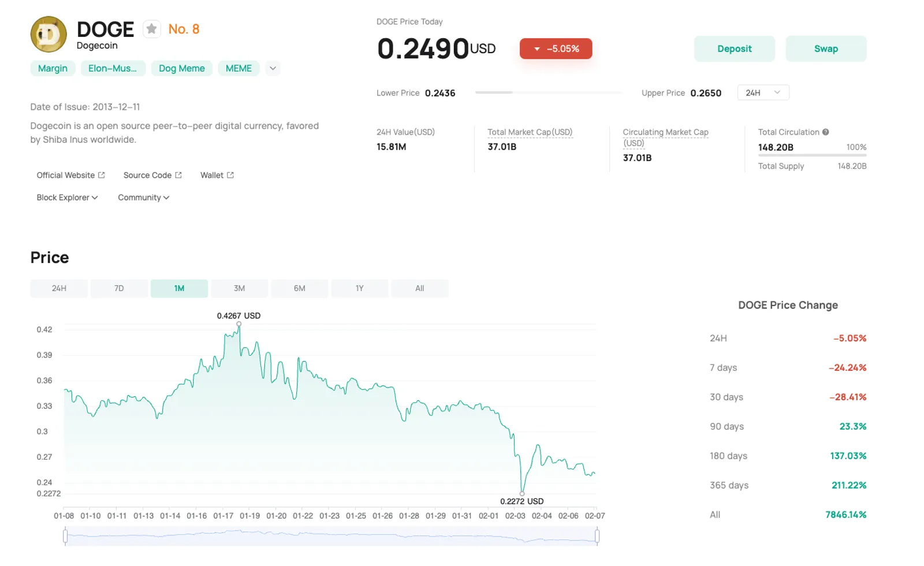Open the Margin tag
The height and width of the screenshot is (566, 924).
coord(53,68)
